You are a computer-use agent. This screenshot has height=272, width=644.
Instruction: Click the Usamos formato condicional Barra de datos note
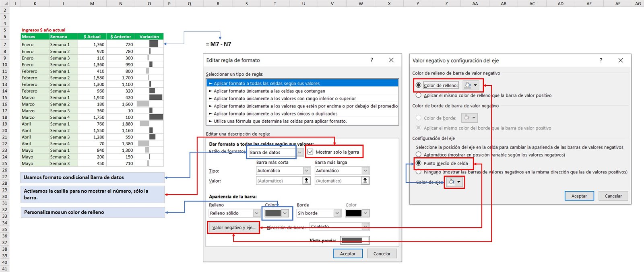pos(93,177)
